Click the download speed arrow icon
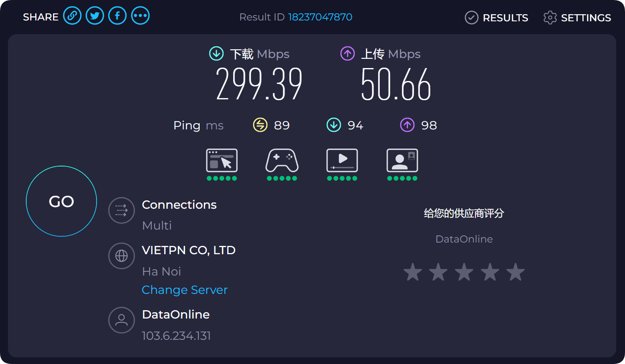 tap(216, 53)
